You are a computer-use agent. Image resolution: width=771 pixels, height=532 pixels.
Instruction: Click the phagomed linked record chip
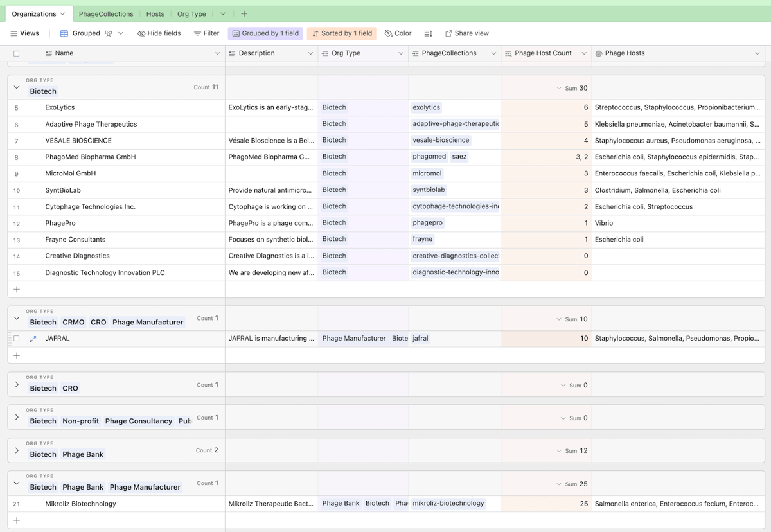click(x=429, y=157)
